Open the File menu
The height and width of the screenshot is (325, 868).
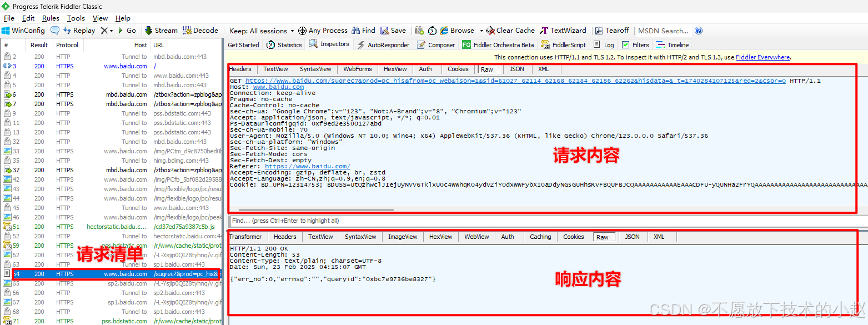(x=9, y=18)
